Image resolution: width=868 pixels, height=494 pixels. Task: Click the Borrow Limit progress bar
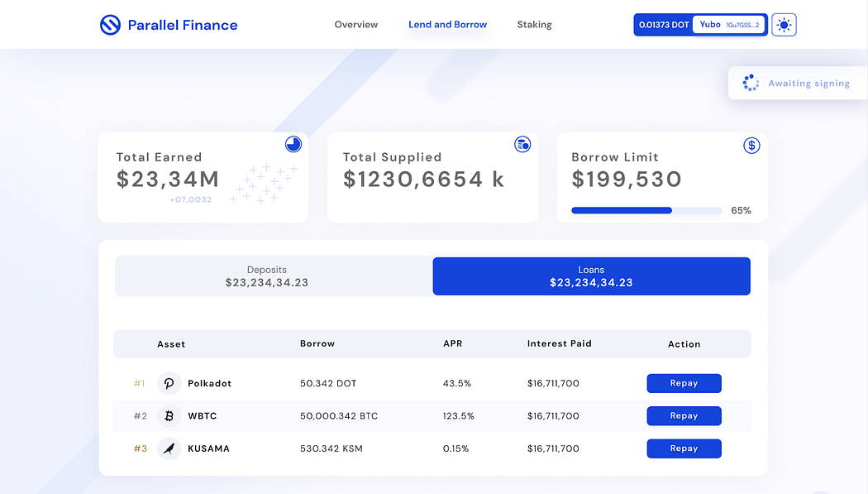click(x=646, y=210)
